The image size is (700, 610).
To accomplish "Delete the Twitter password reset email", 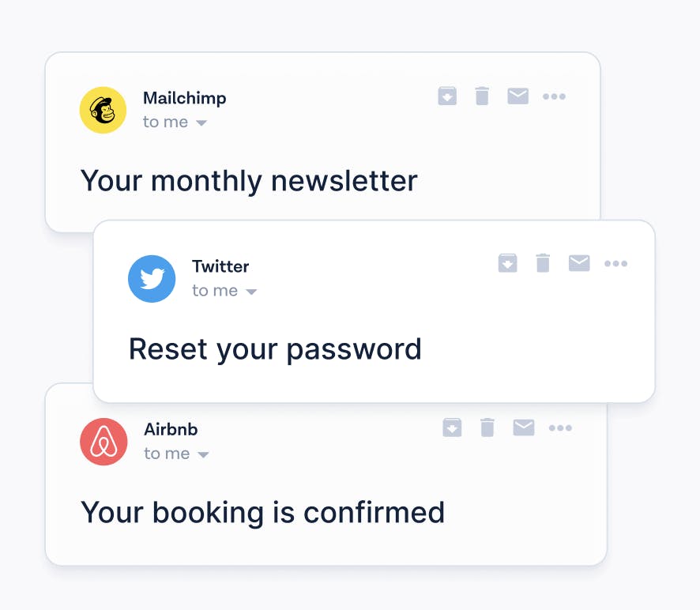I will coord(543,263).
